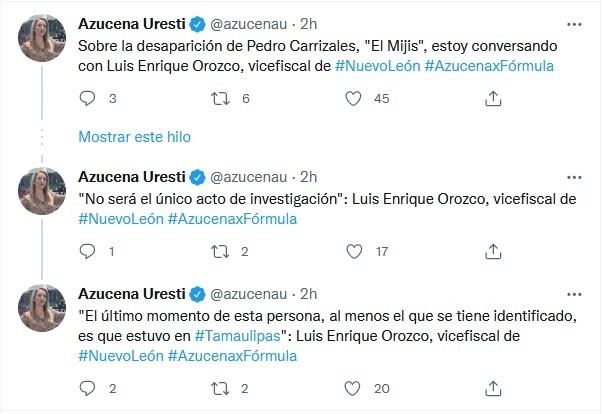Like the tweet with 20 likes
Image resolution: width=603 pixels, height=414 pixels.
click(353, 388)
